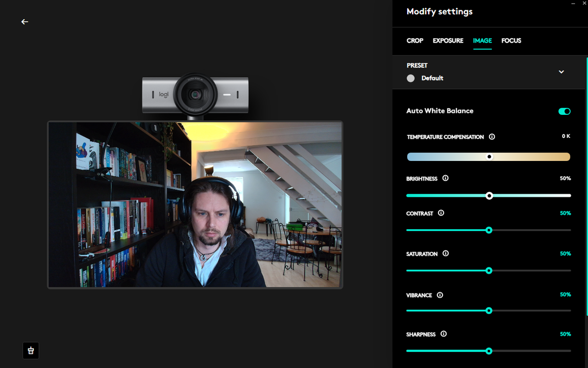Click the Vibrance 50% value
The image size is (588, 368).
click(x=565, y=294)
